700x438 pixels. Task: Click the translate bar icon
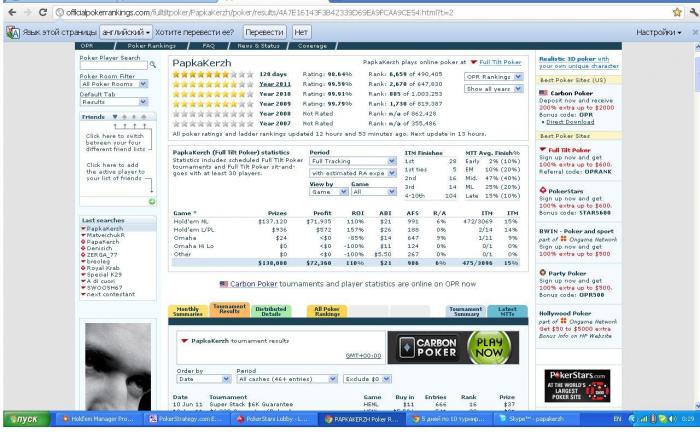click(x=13, y=32)
